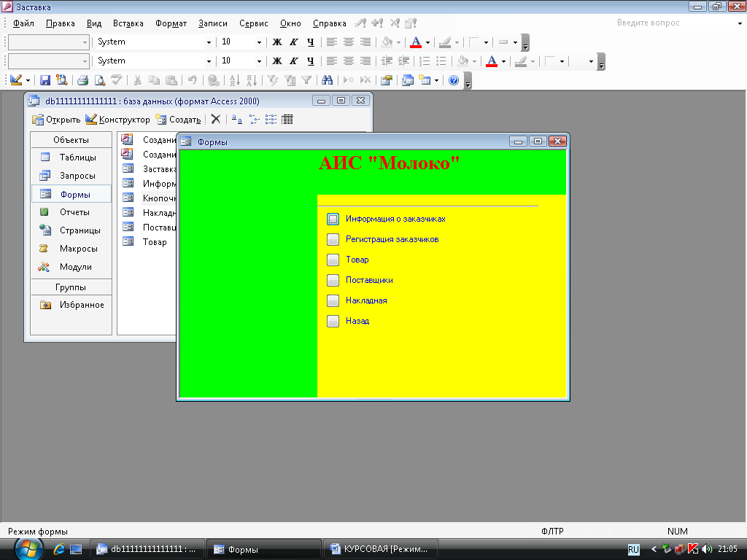Screen dimensions: 747x560
Task: Open the upper toolbar's System font dropdown
Action: tap(209, 42)
